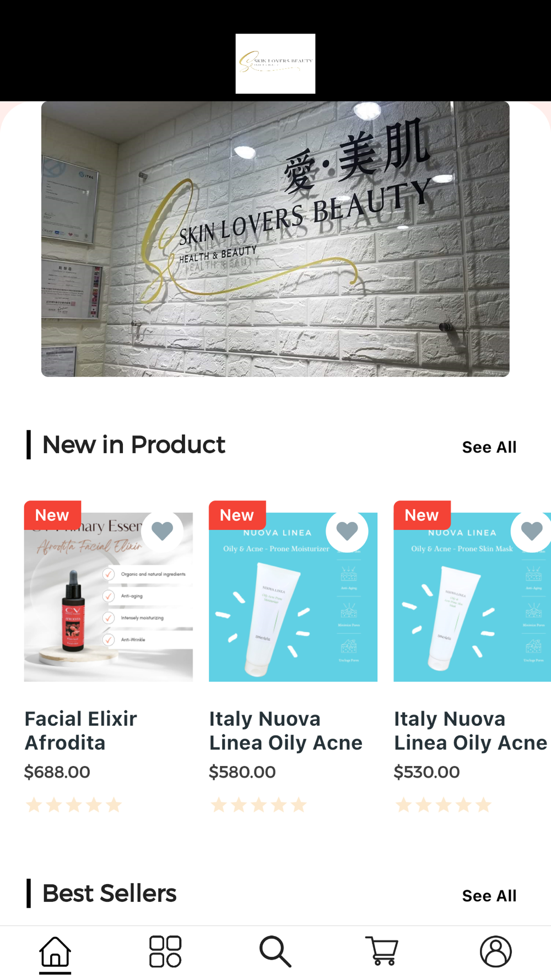This screenshot has width=551, height=980.
Task: Open the Oily & Acne-Prone Moisturizer image
Action: coord(293,597)
